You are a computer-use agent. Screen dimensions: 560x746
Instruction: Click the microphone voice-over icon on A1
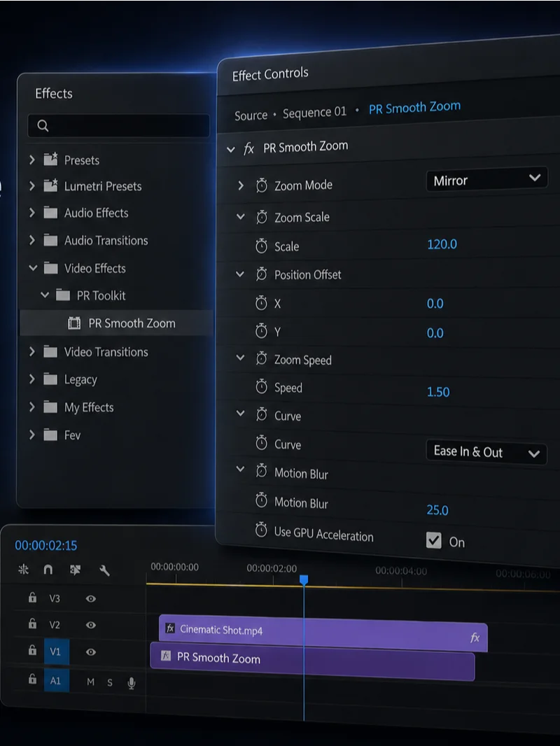[x=132, y=683]
